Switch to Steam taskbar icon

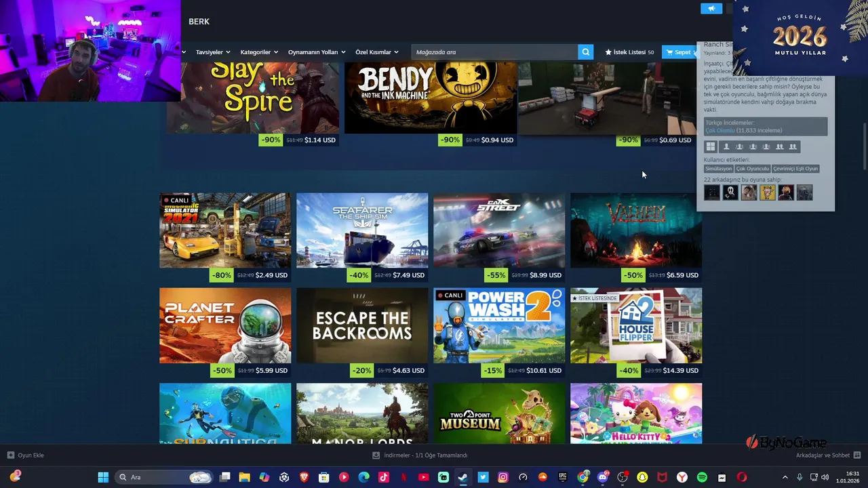[463, 477]
